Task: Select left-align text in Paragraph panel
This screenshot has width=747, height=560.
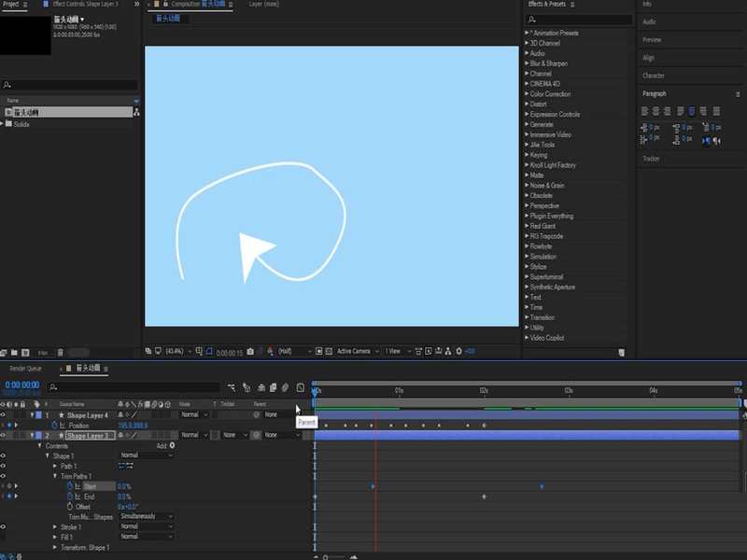Action: pos(645,110)
